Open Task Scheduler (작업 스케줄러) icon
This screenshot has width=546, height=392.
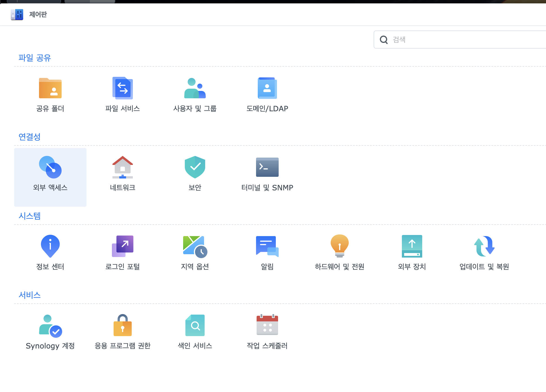(x=267, y=326)
